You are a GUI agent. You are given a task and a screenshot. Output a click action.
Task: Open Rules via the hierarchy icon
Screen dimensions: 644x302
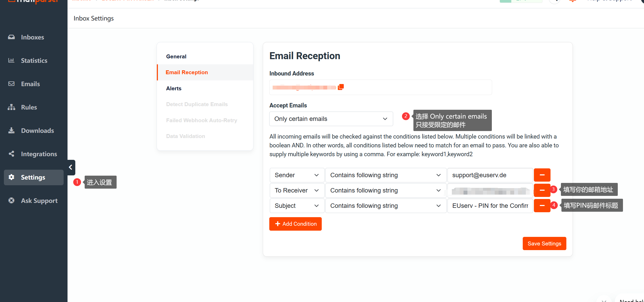pos(11,107)
